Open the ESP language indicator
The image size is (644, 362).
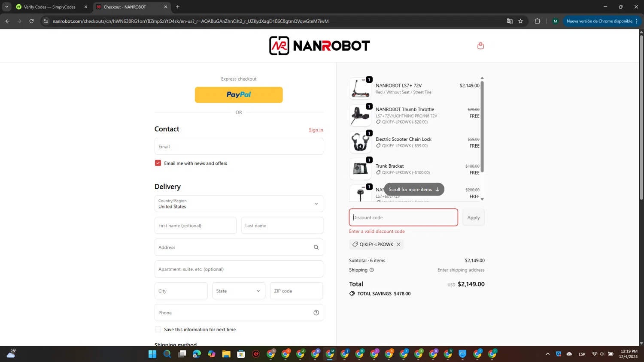point(582,354)
